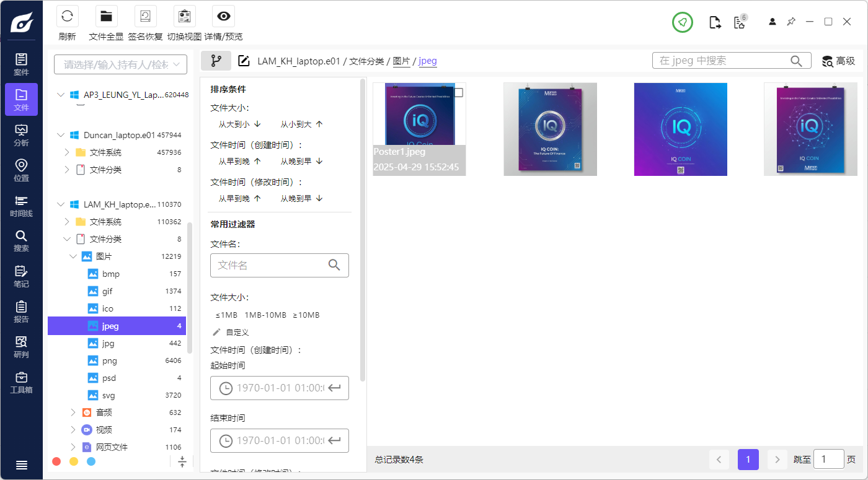Click the yellow color dot

pos(74,461)
